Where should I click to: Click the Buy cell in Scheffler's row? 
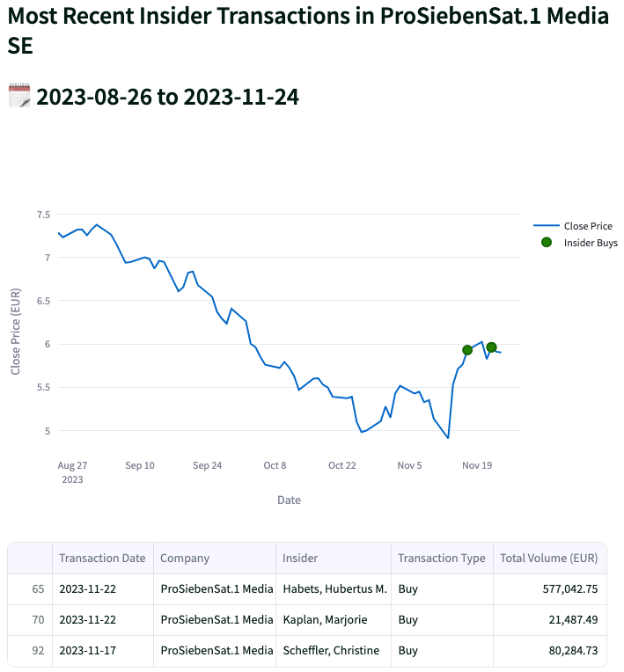tap(442, 651)
